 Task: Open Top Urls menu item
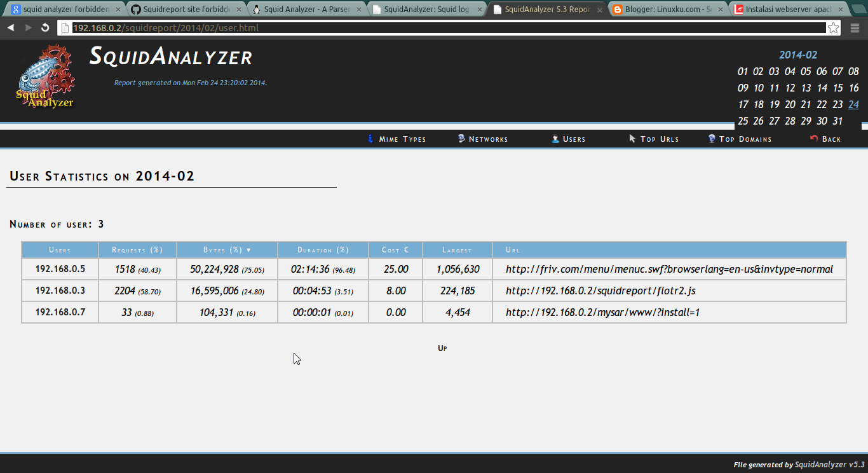pos(659,139)
